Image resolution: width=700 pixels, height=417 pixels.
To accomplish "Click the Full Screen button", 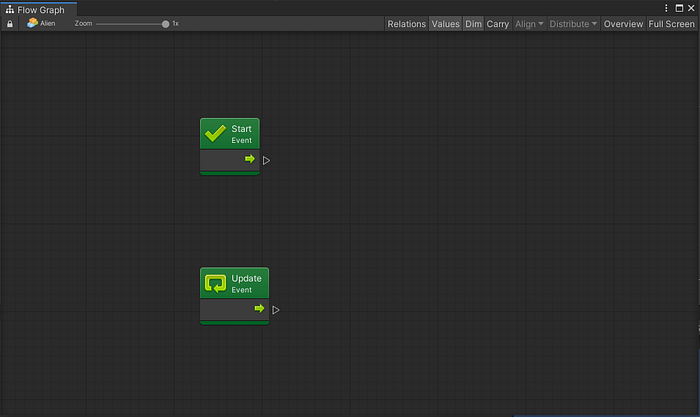I will [671, 24].
